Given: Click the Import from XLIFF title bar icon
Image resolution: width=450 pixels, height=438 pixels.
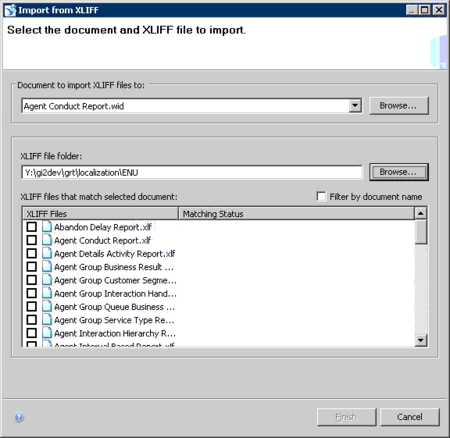Looking at the screenshot, I should 10,10.
